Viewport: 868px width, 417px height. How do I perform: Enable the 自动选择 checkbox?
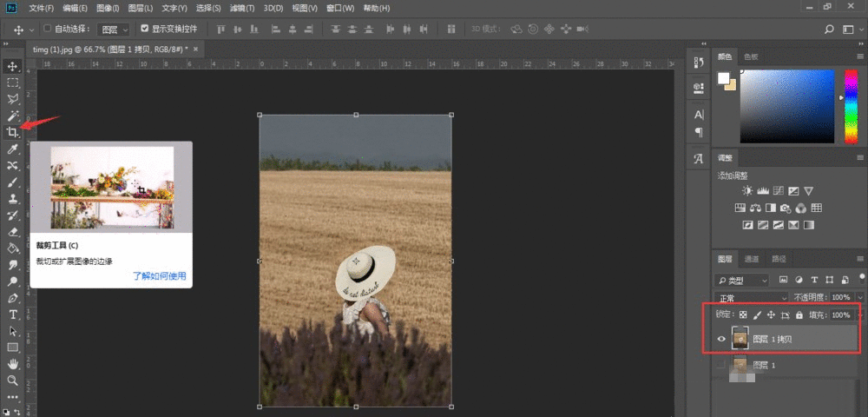click(47, 29)
